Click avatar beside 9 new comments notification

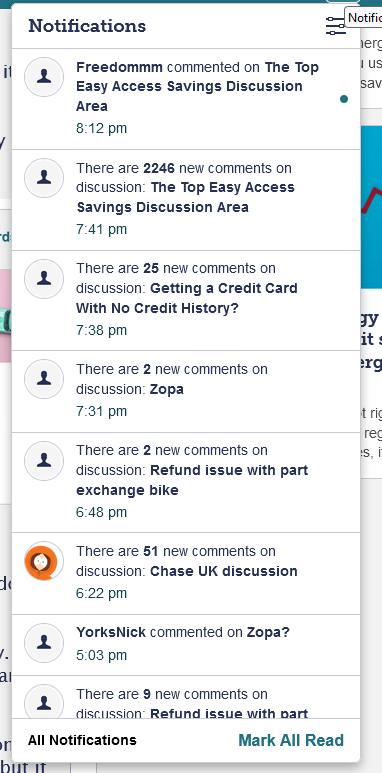(x=44, y=701)
